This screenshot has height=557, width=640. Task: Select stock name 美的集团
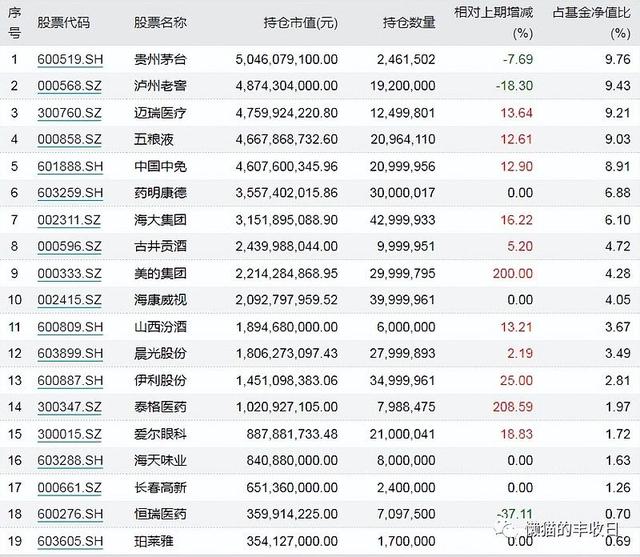160,274
